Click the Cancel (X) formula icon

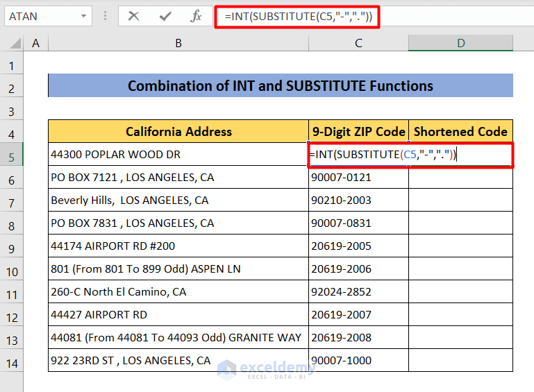coord(133,16)
